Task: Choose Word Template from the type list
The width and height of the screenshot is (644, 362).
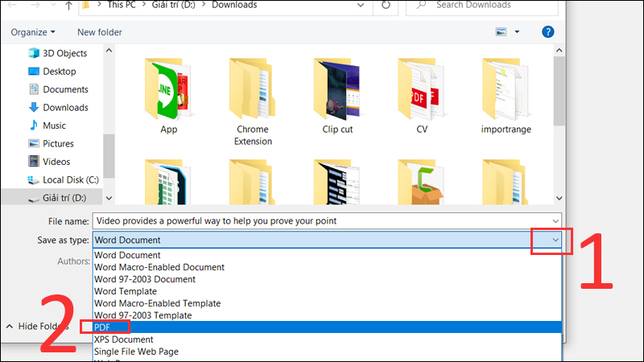Action: [127, 291]
